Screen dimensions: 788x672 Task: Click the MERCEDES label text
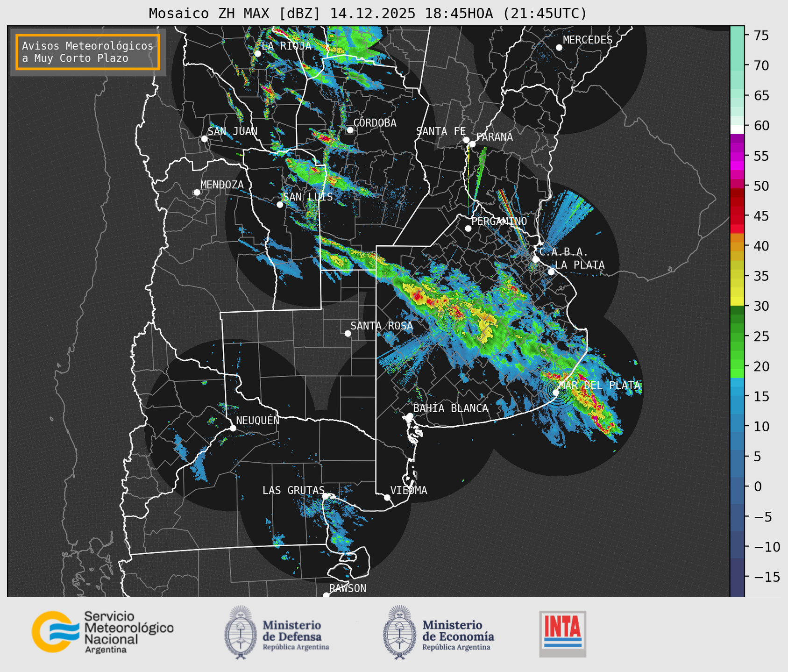pos(588,40)
